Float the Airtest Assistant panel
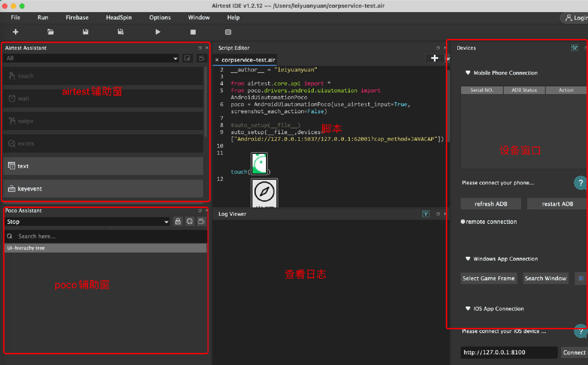 click(200, 48)
